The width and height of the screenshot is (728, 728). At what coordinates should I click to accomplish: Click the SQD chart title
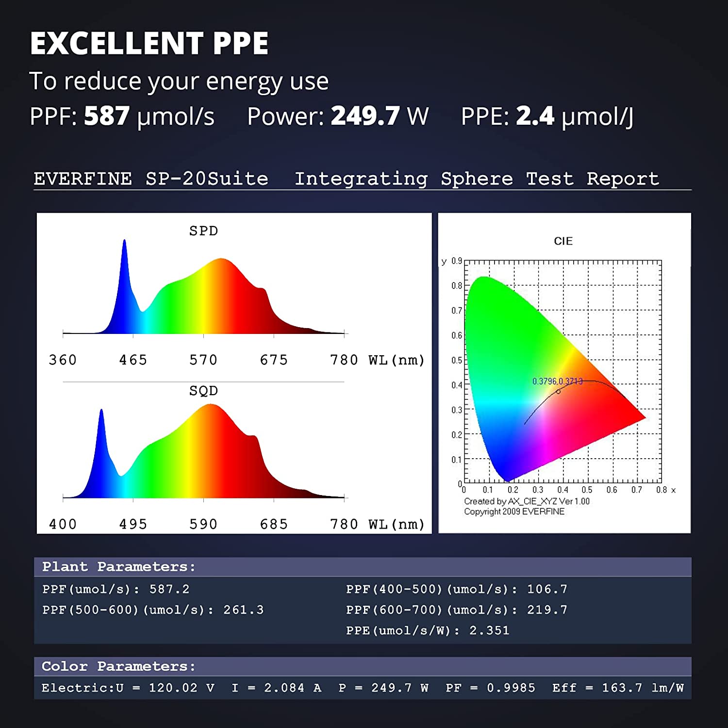pos(203,391)
